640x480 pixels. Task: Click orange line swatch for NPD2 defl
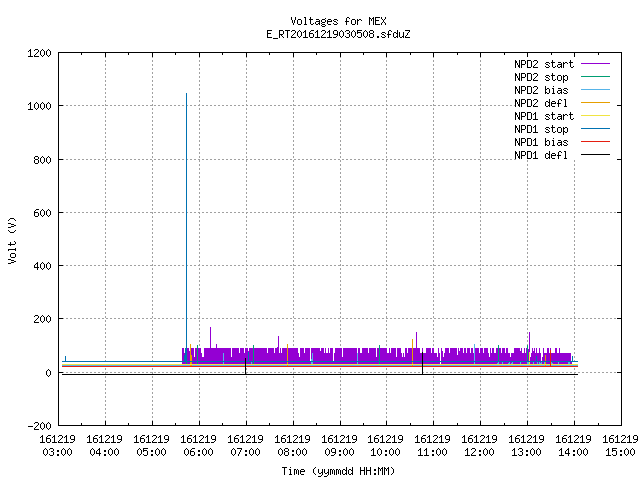[595, 103]
